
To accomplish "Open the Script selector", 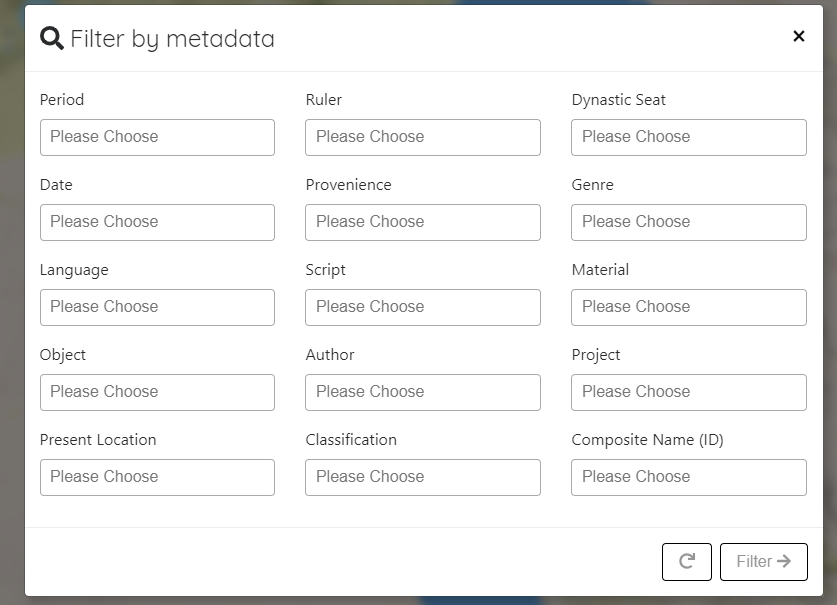I will click(x=422, y=307).
